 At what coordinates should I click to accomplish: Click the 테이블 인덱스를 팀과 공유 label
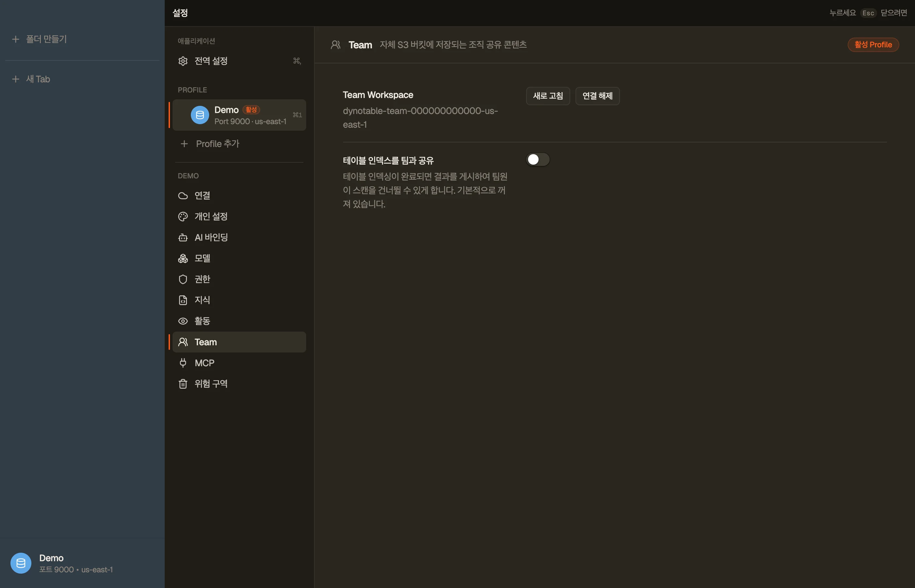(388, 160)
